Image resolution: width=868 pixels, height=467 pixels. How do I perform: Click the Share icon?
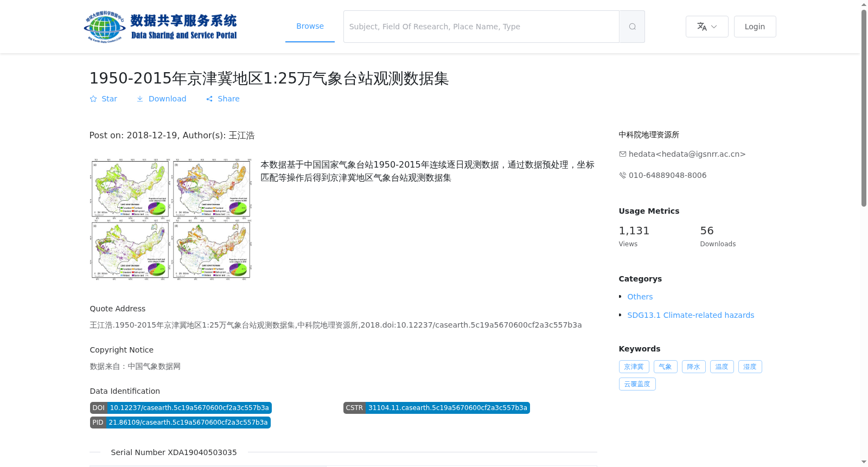click(x=209, y=99)
